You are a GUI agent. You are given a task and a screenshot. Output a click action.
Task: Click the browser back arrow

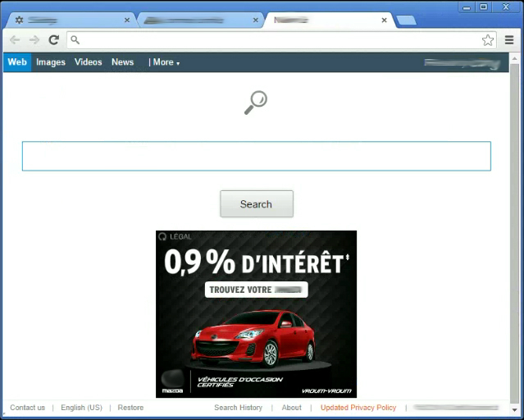(x=15, y=40)
